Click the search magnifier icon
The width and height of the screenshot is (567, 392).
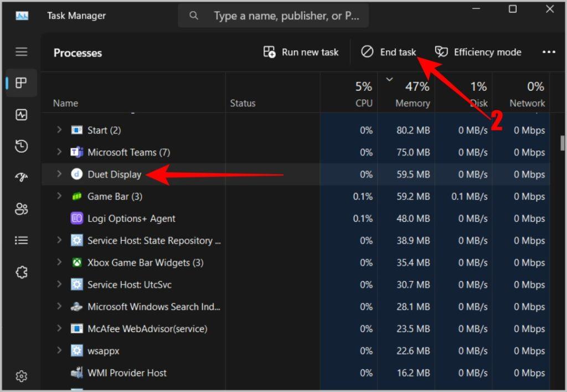[x=194, y=16]
